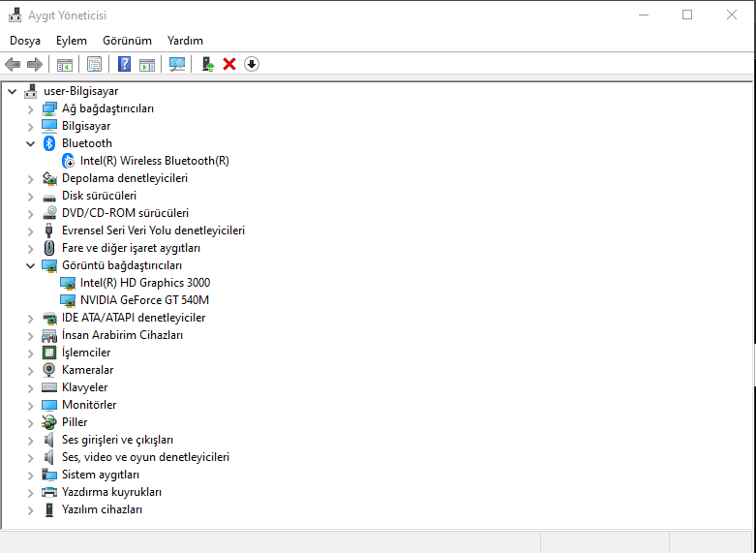The image size is (756, 553).
Task: Click the USB icon beside Evrensel Seri Veri Yolu
Action: pos(48,230)
